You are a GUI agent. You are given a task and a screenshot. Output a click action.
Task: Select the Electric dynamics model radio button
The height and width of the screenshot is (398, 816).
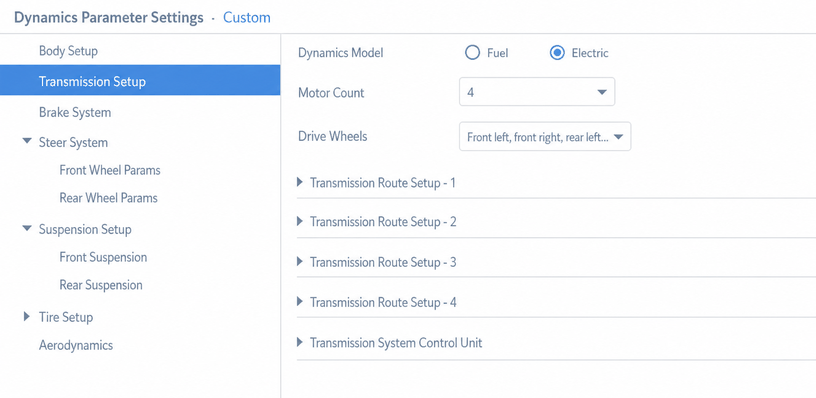pyautogui.click(x=557, y=53)
